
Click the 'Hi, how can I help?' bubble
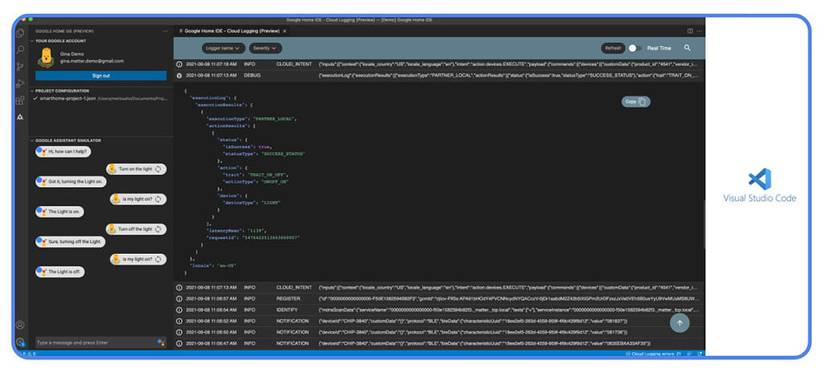pyautogui.click(x=63, y=152)
